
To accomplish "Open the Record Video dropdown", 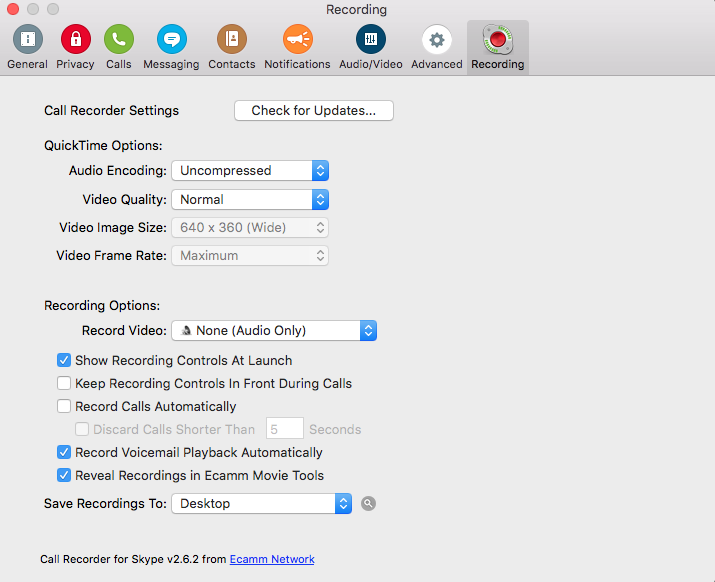I will (274, 331).
